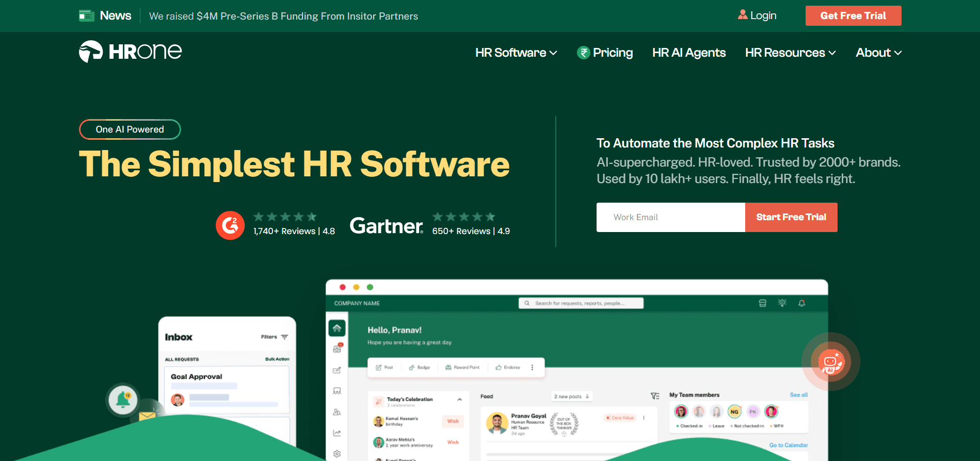Click the green bell notification badge
Viewport: 980px width, 461px height.
click(123, 400)
